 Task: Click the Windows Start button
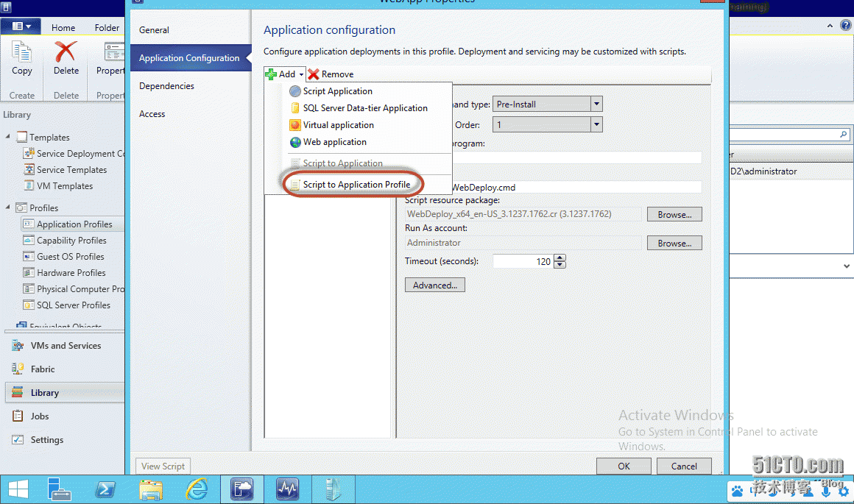point(18,489)
